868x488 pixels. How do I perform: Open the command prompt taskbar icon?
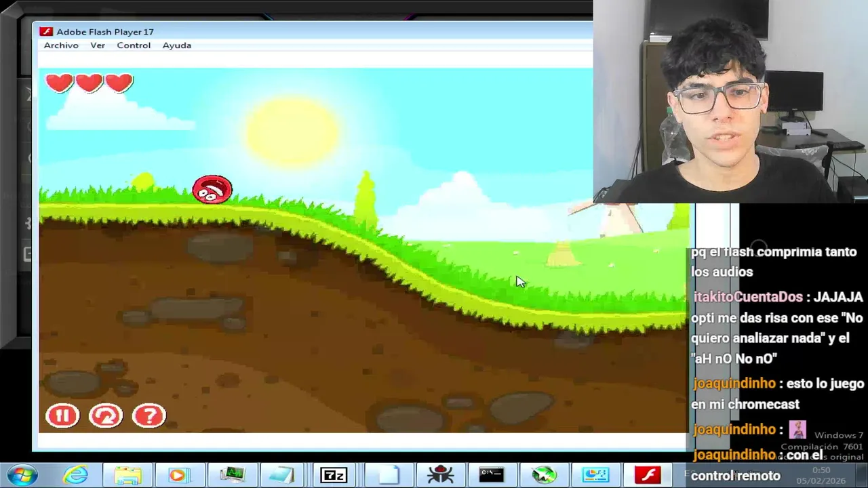point(492,475)
